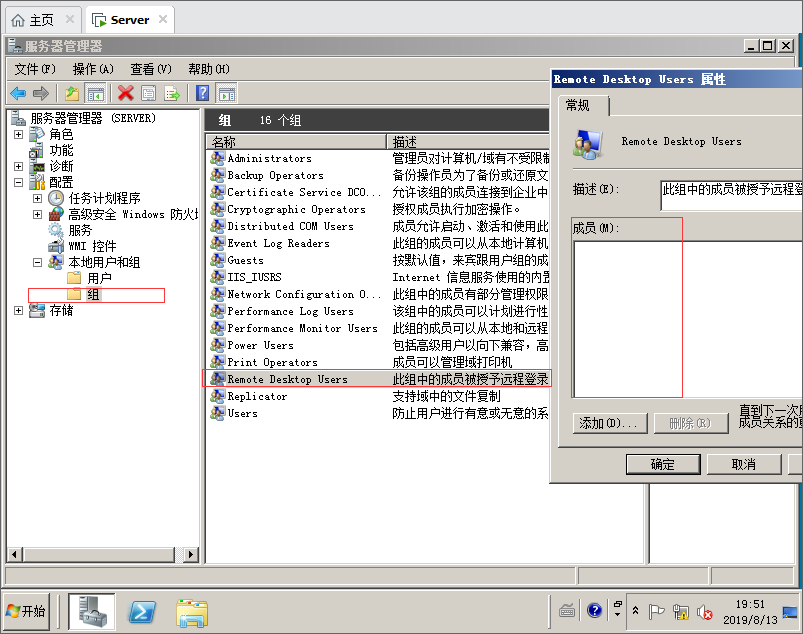Click the 描述 text field in dialog
The width and height of the screenshot is (803, 634).
pos(731,194)
